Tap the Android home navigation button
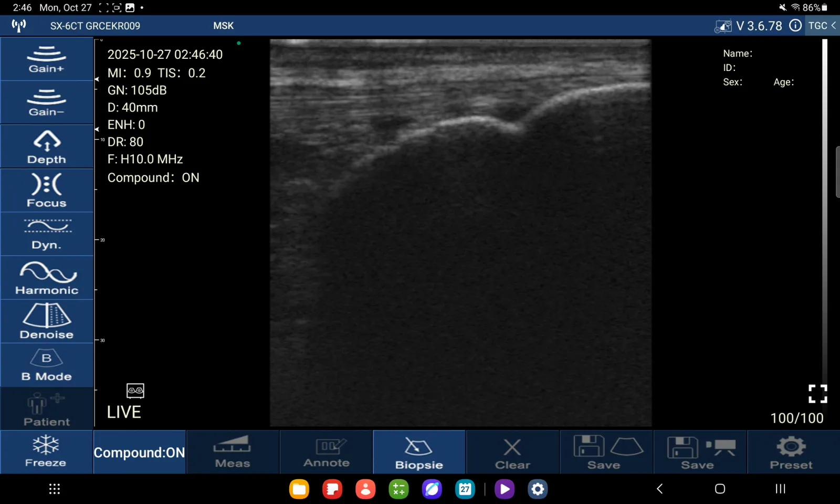This screenshot has width=840, height=504. pos(720,489)
